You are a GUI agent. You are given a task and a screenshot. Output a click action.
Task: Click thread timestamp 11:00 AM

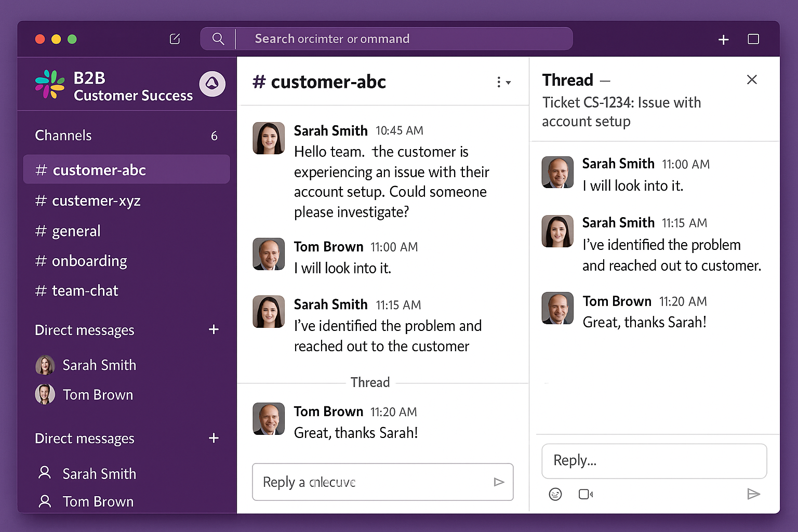(685, 165)
